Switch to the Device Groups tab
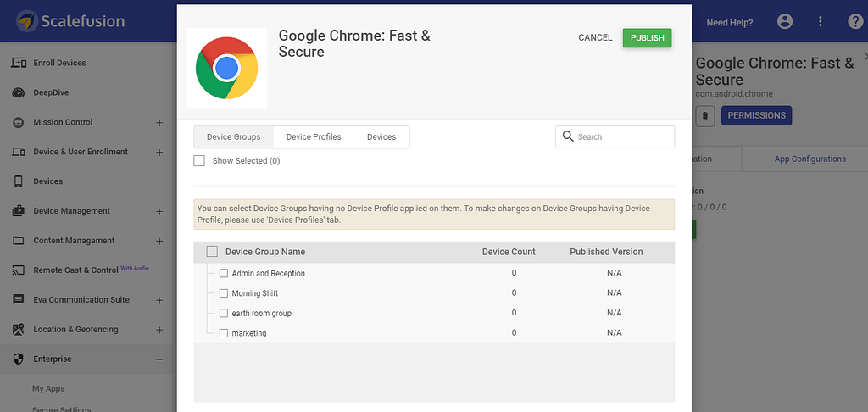This screenshot has width=868, height=412. pyautogui.click(x=234, y=136)
